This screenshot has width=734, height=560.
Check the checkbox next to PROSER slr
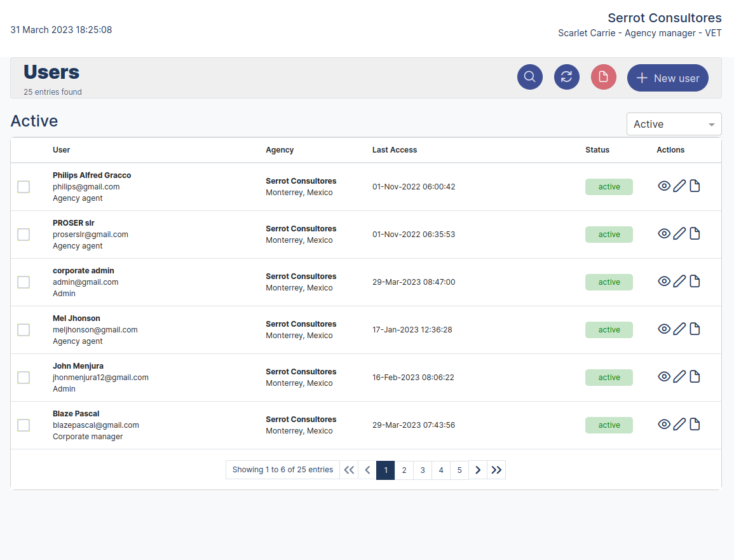[x=24, y=234]
